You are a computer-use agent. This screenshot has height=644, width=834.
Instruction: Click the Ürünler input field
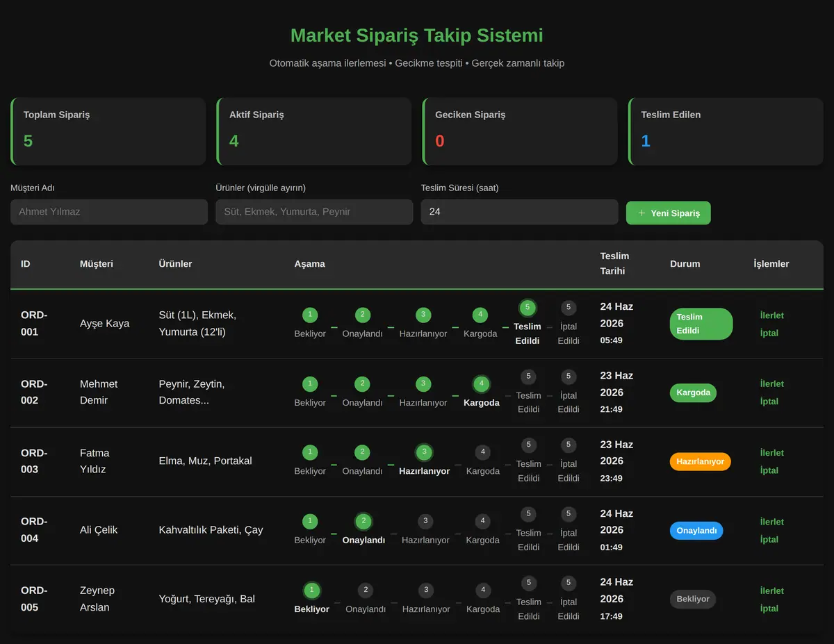(314, 212)
